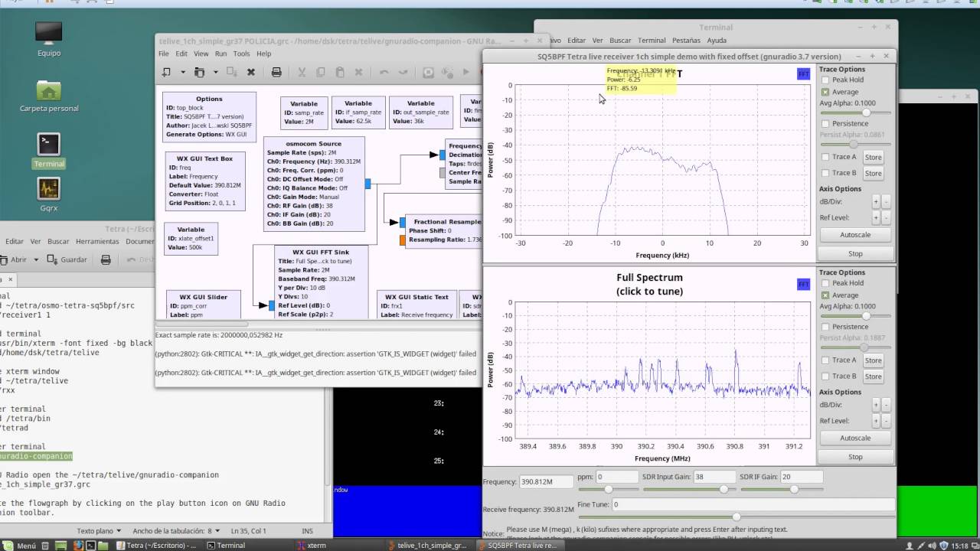Open the Menú button in the bottom panel

(x=20, y=546)
